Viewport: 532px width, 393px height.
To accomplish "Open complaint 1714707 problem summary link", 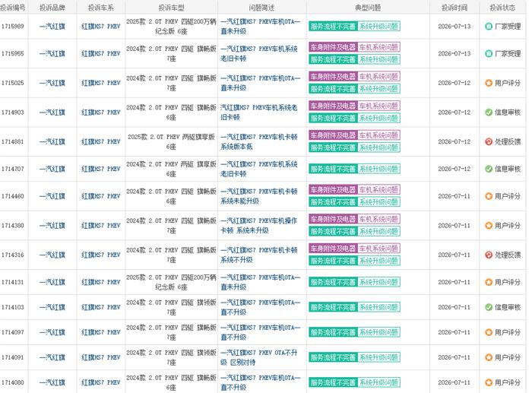I will point(259,169).
